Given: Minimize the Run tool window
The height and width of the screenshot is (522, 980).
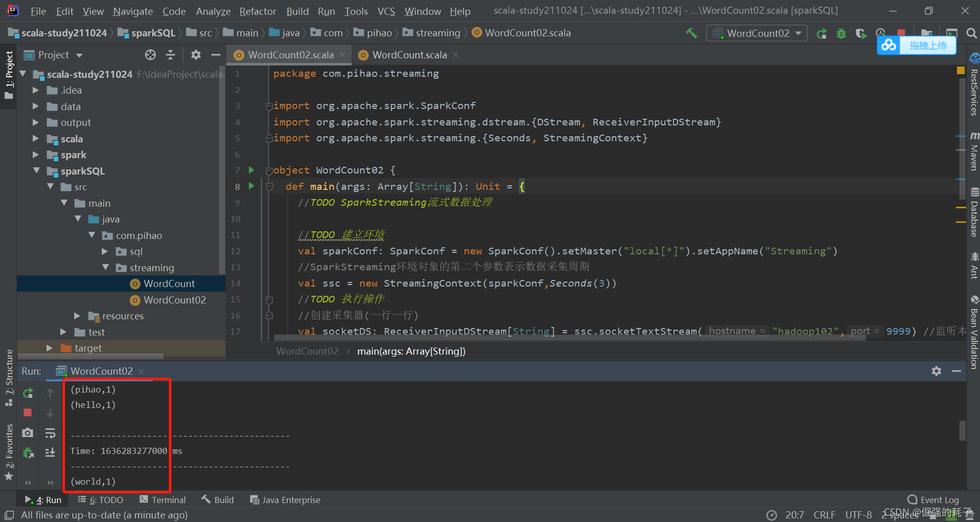Looking at the screenshot, I should 956,371.
